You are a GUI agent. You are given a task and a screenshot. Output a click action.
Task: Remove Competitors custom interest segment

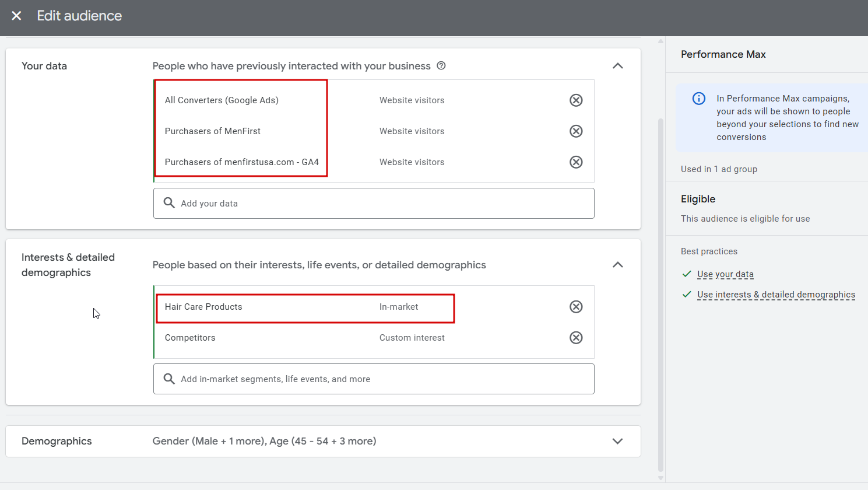[576, 338]
